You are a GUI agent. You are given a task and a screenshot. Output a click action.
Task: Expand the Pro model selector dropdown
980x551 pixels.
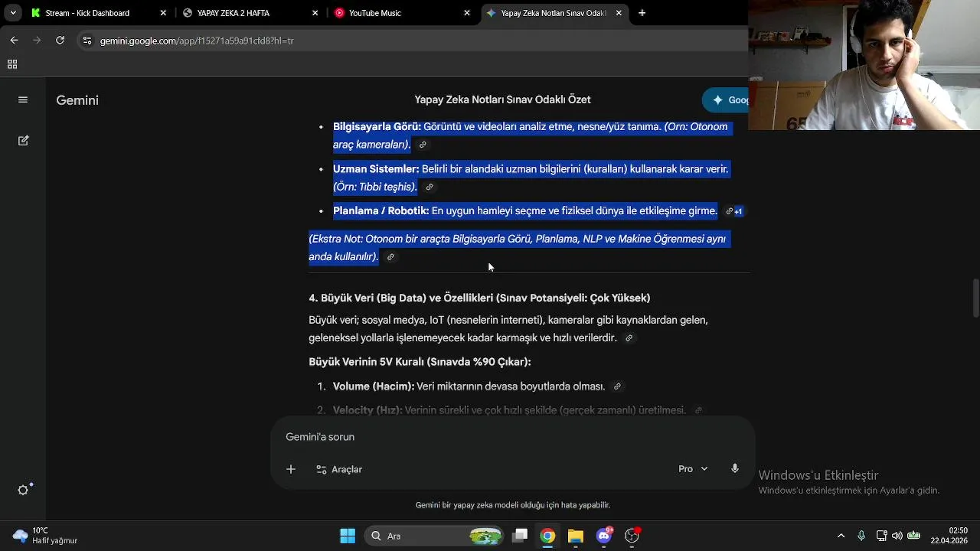click(693, 469)
